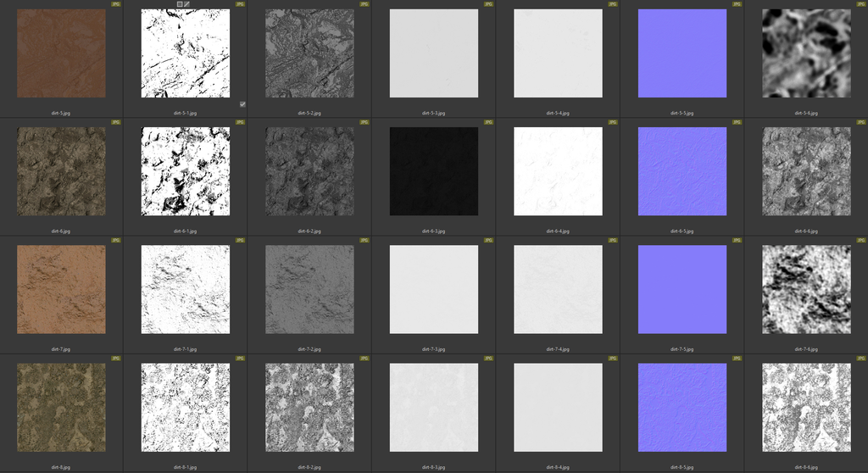Click the dirt-8-5.jpg filename label

682,467
